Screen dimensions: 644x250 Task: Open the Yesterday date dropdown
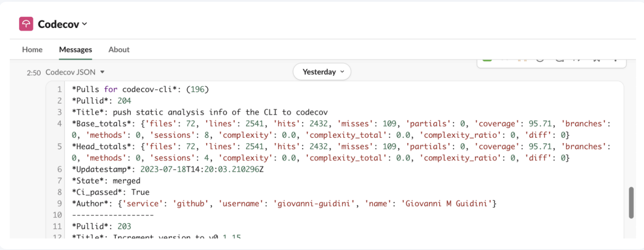(x=322, y=72)
